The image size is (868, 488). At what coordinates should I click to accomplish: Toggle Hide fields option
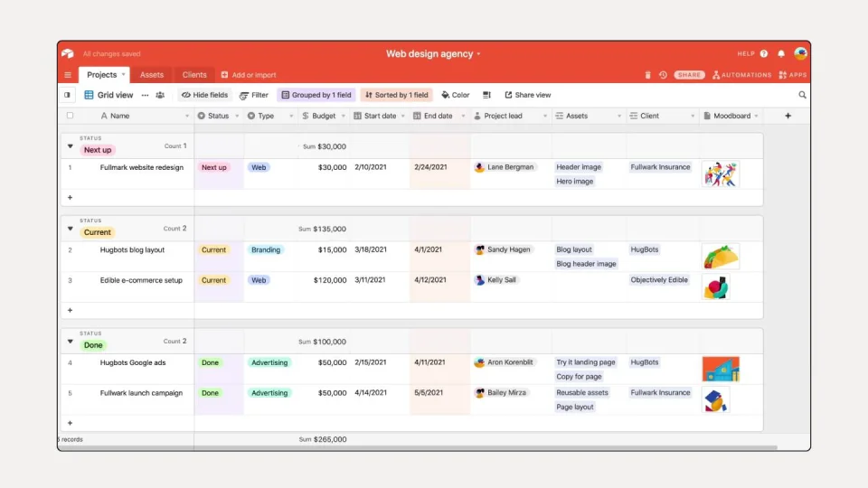click(205, 95)
